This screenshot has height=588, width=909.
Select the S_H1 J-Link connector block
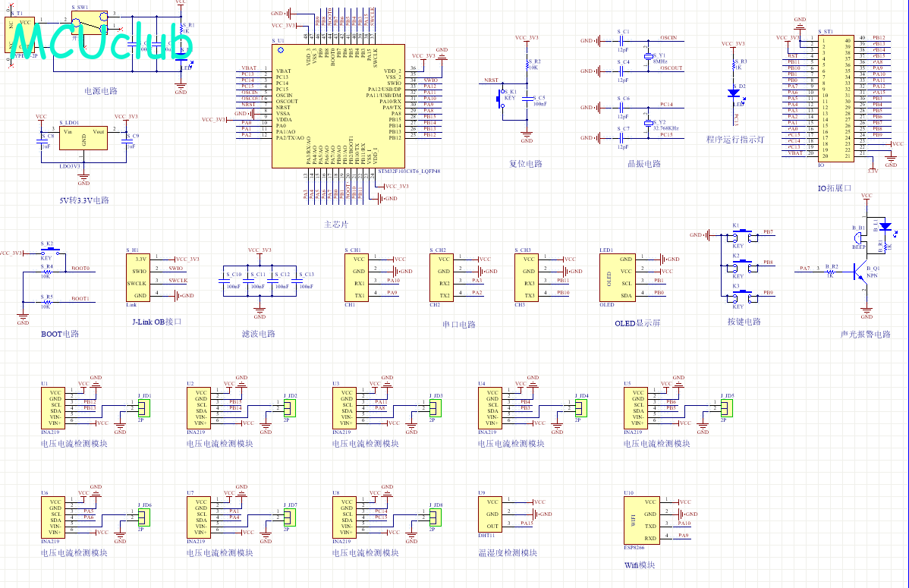click(138, 277)
